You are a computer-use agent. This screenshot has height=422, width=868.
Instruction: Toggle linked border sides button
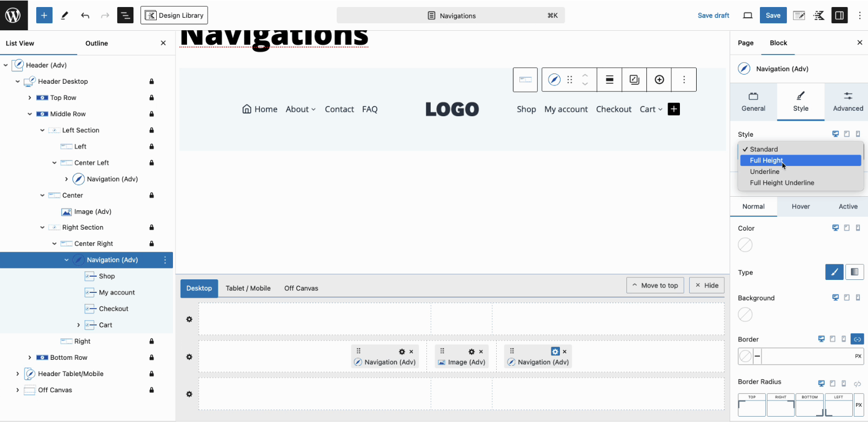857,339
